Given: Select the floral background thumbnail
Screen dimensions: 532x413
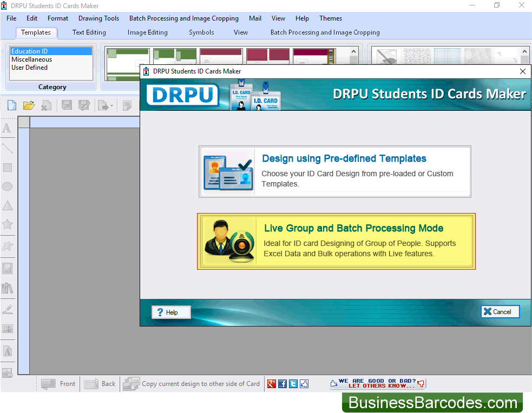Looking at the screenshot, I should point(505,56).
